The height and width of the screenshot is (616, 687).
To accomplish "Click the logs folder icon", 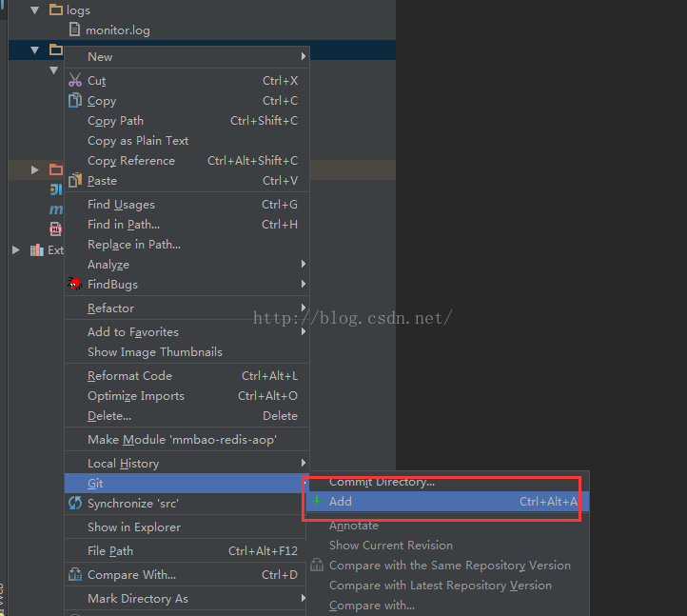I will click(56, 10).
